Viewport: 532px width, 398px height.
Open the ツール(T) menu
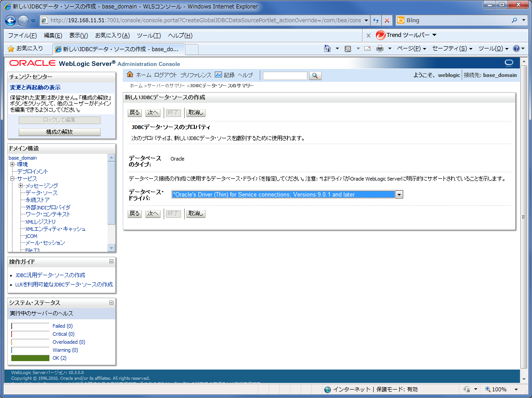[149, 35]
